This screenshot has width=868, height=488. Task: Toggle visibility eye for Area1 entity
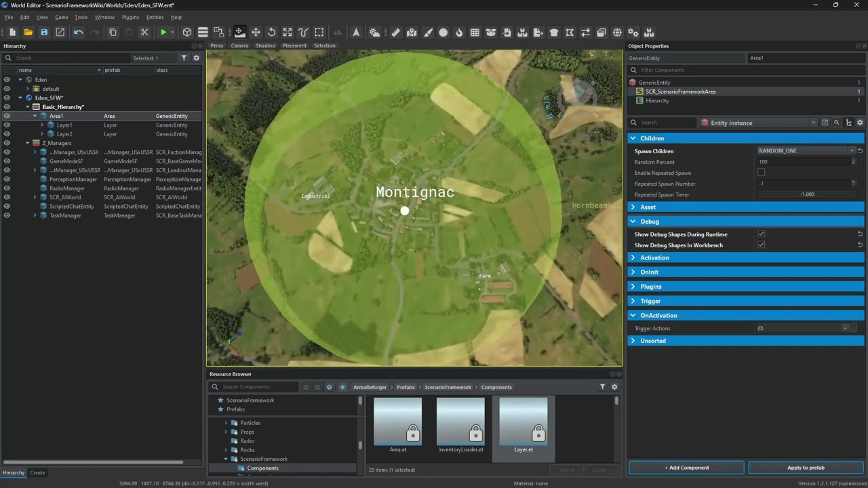click(7, 116)
